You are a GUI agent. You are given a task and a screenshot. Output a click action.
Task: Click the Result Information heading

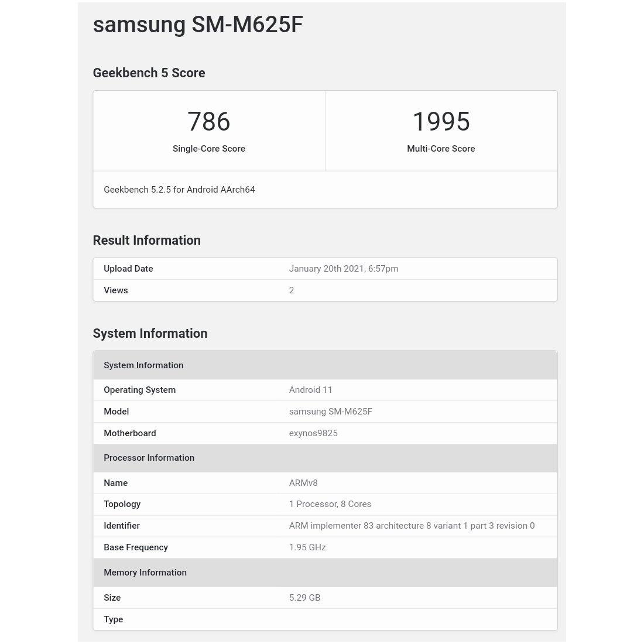[146, 240]
